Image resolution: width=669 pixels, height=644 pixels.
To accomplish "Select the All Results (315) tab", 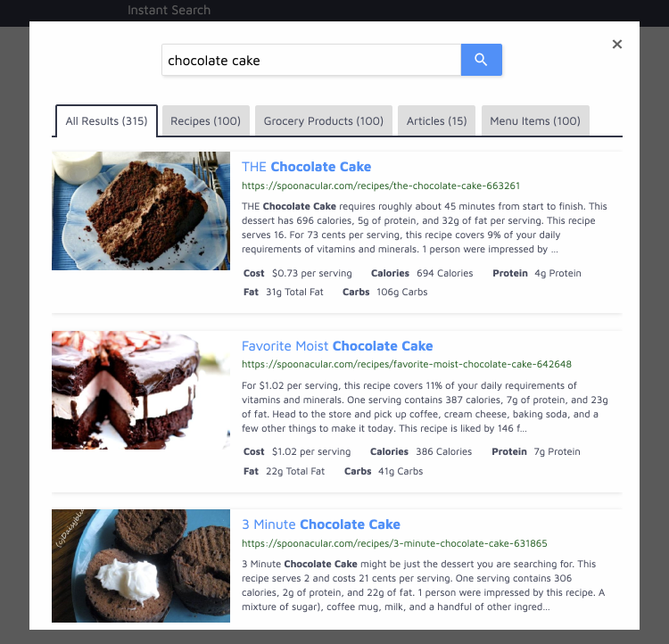I will point(106,121).
